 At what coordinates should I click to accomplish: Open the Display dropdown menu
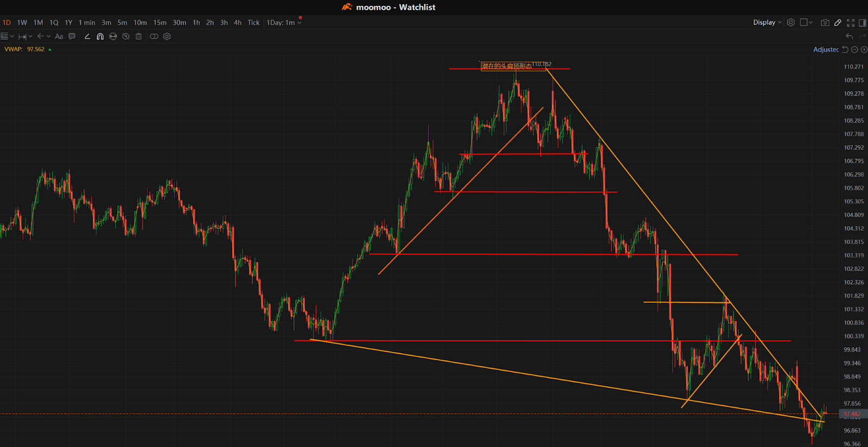[767, 22]
